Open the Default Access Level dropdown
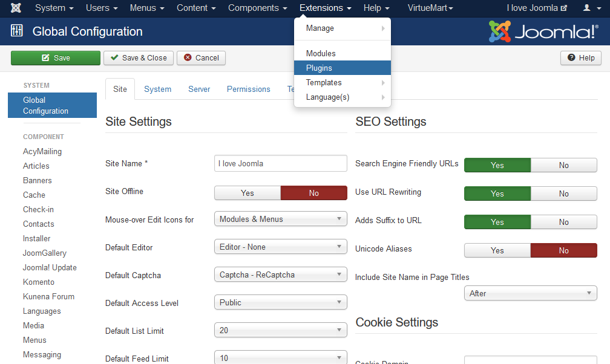Screen dimensions: 610x364 tap(281, 302)
